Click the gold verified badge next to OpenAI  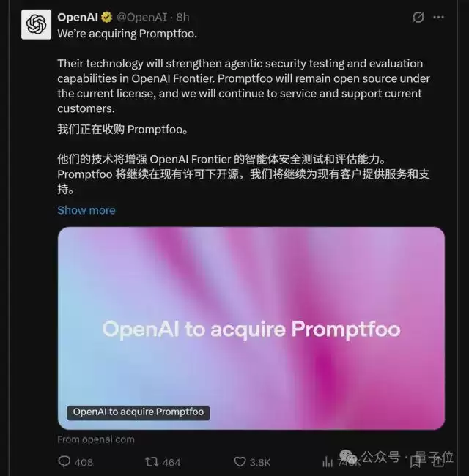point(106,18)
